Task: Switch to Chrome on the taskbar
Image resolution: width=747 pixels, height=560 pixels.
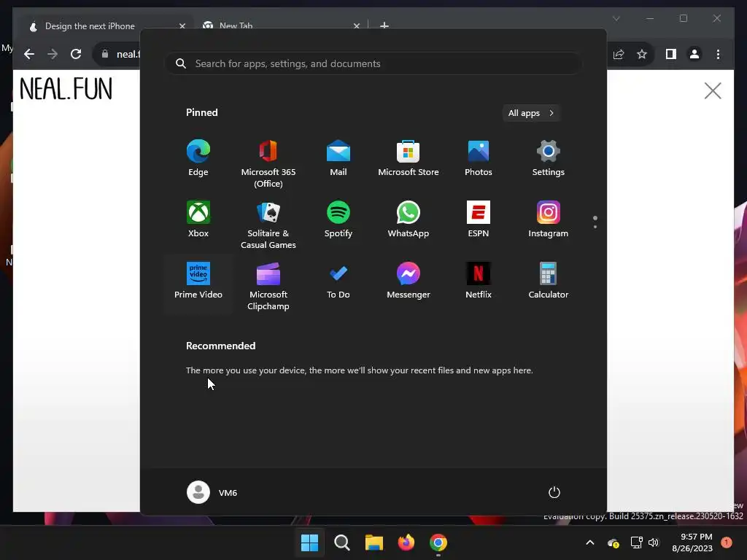Action: [x=438, y=542]
